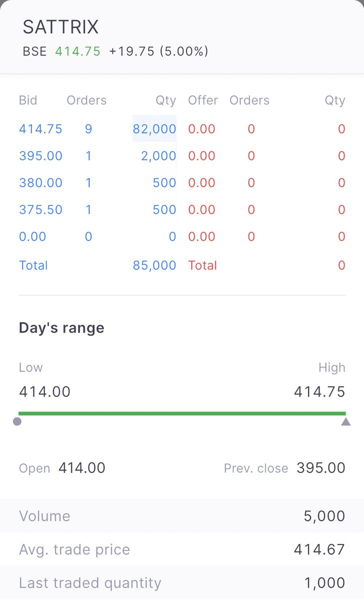This screenshot has width=364, height=600.
Task: Click the red offer Total label
Action: 202,265
